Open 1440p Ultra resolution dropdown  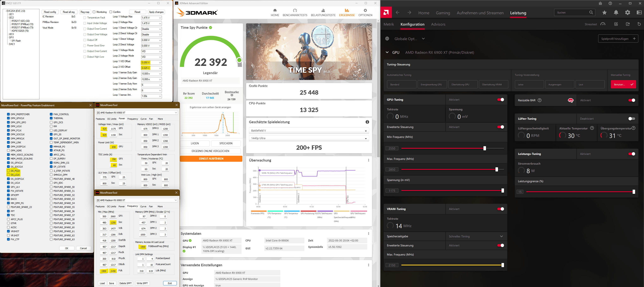click(309, 138)
